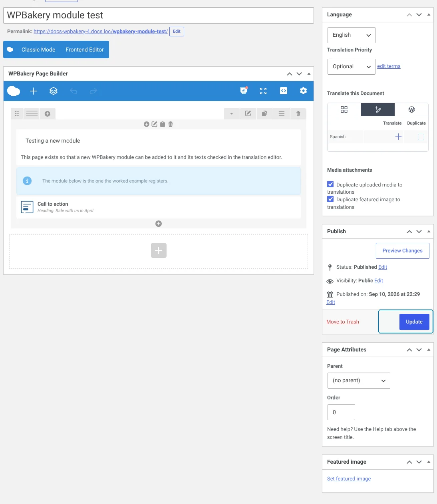
Task: Click Set featured image link
Action: 349,479
